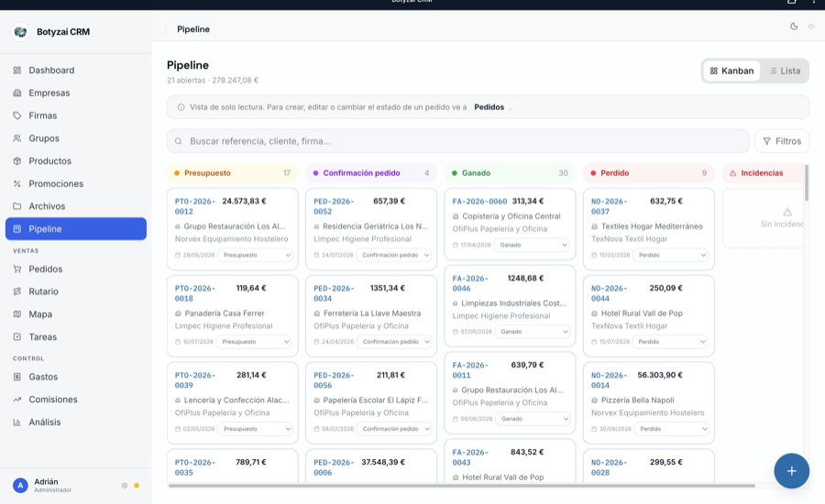
Task: Click the Pipeline breadcrumb in top bar
Action: point(193,29)
